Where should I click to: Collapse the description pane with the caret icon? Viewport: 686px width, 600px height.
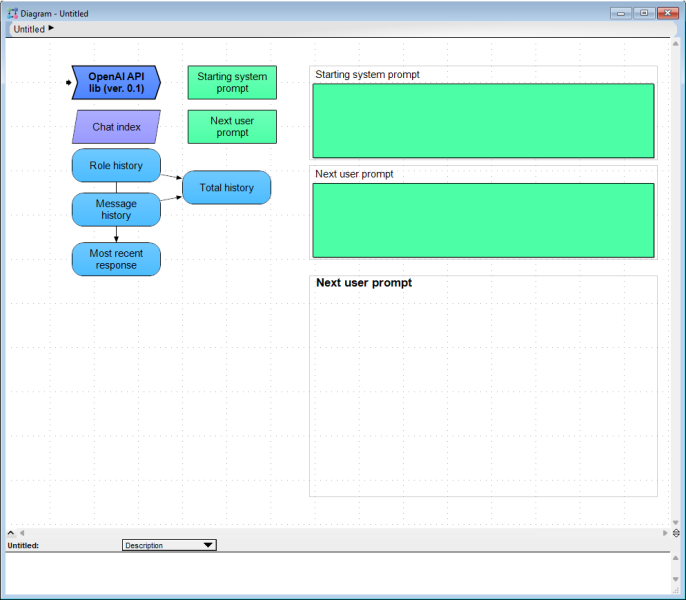click(11, 533)
